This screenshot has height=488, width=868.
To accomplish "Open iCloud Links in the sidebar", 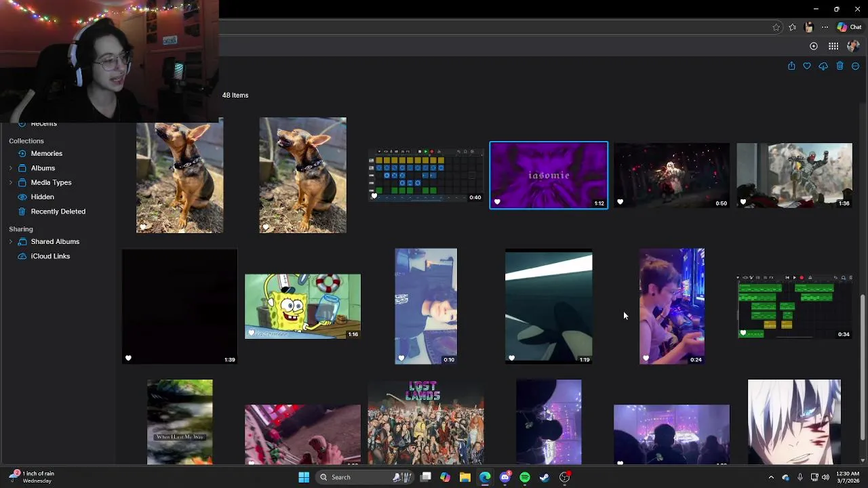I will click(50, 256).
